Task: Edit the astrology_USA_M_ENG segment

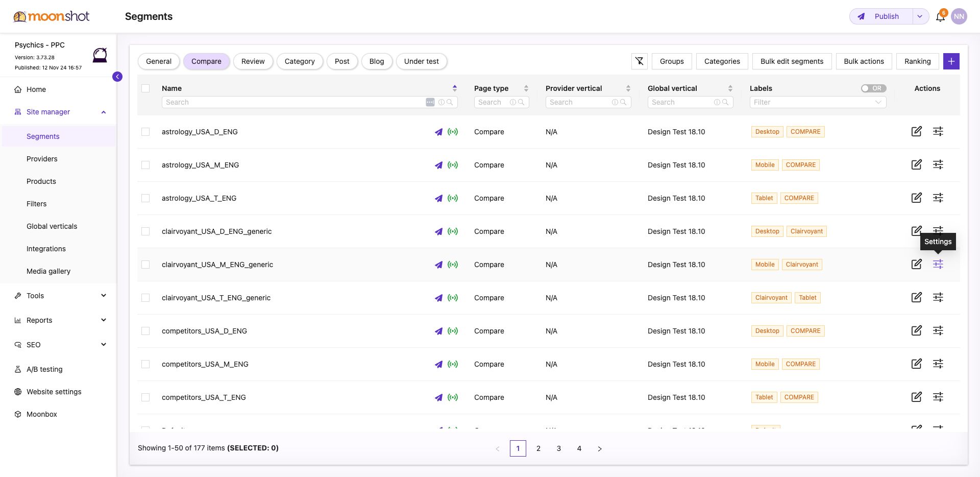Action: click(x=917, y=164)
